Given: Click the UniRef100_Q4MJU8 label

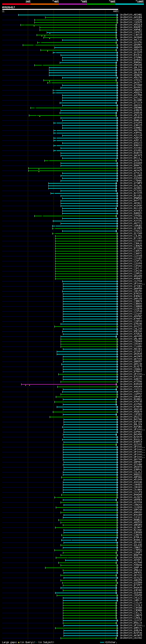Looking at the screenshot, I should pyautogui.click(x=131, y=299).
